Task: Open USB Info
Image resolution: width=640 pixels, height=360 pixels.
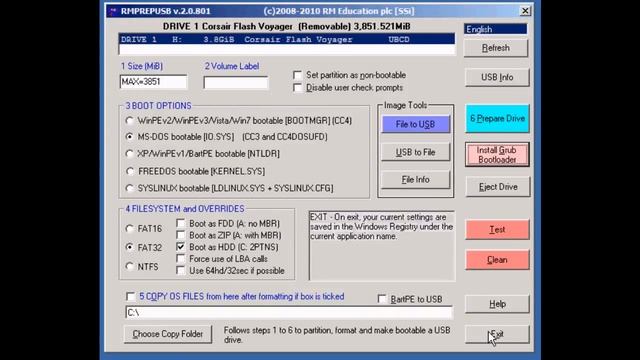Action: [x=497, y=77]
